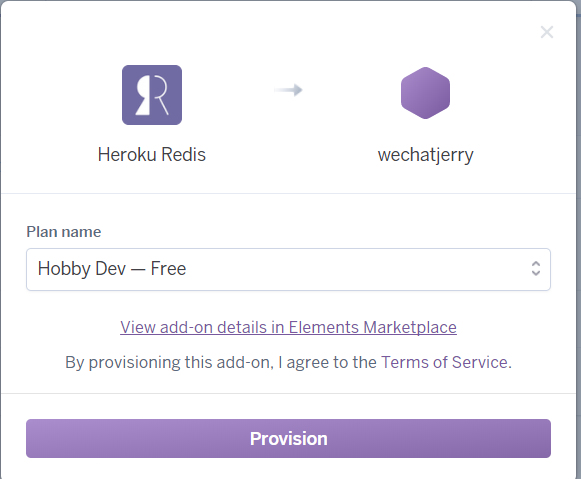Click the Elements Marketplace words in link

[x=373, y=327]
